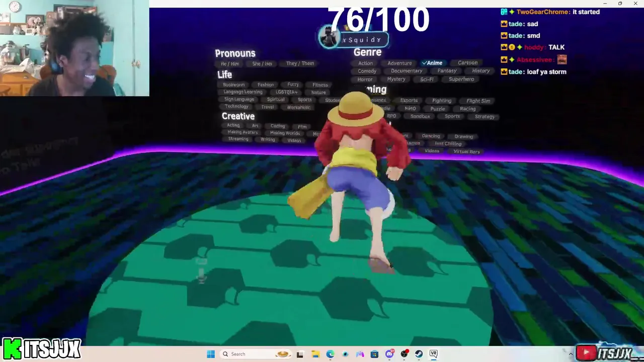Select the Furry tag under Life
This screenshot has width=644, height=362.
pos(293,84)
